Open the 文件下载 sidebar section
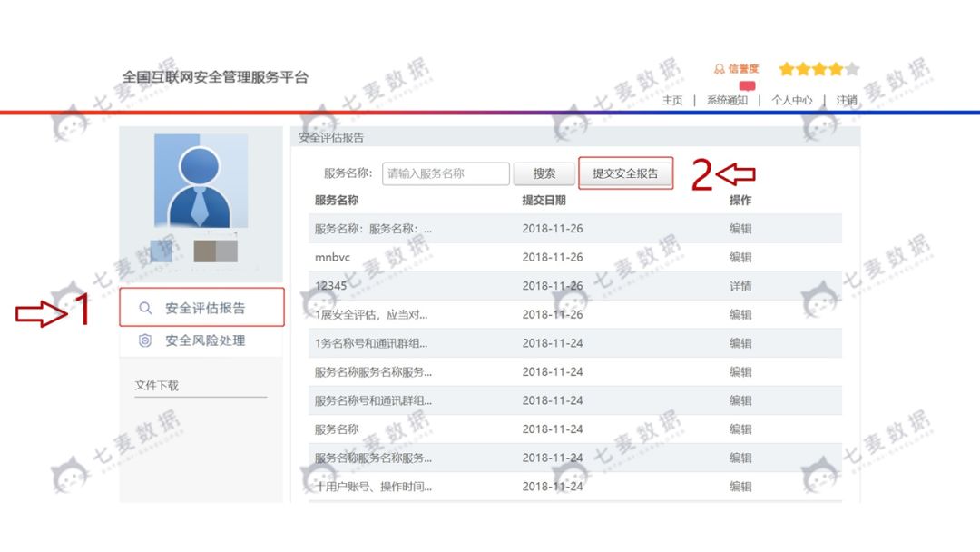 [x=157, y=385]
